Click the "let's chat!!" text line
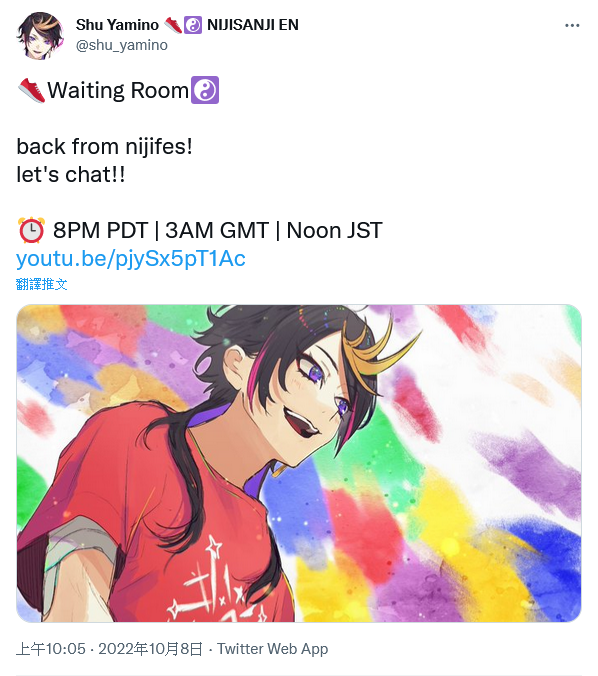The image size is (598, 676). 71,175
